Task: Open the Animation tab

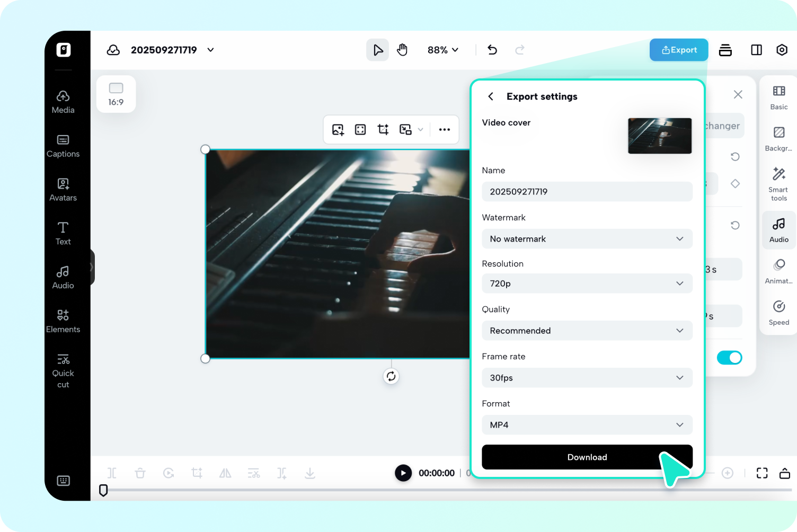Action: click(x=779, y=272)
